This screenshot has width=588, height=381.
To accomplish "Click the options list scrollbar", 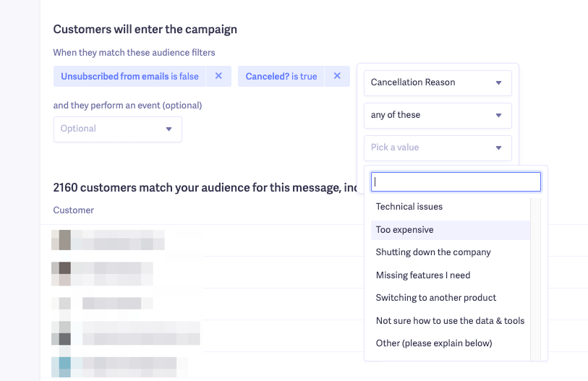I will click(x=535, y=278).
